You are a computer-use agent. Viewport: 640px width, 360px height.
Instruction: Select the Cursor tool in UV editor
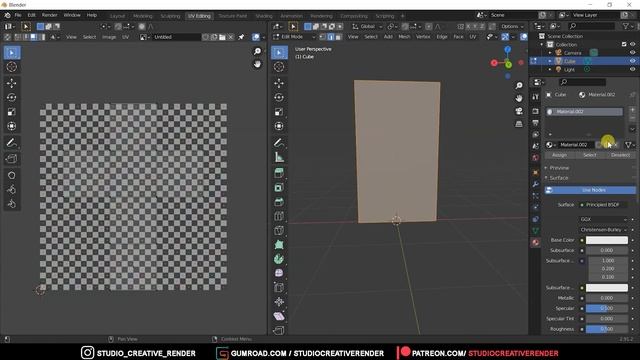tap(11, 67)
